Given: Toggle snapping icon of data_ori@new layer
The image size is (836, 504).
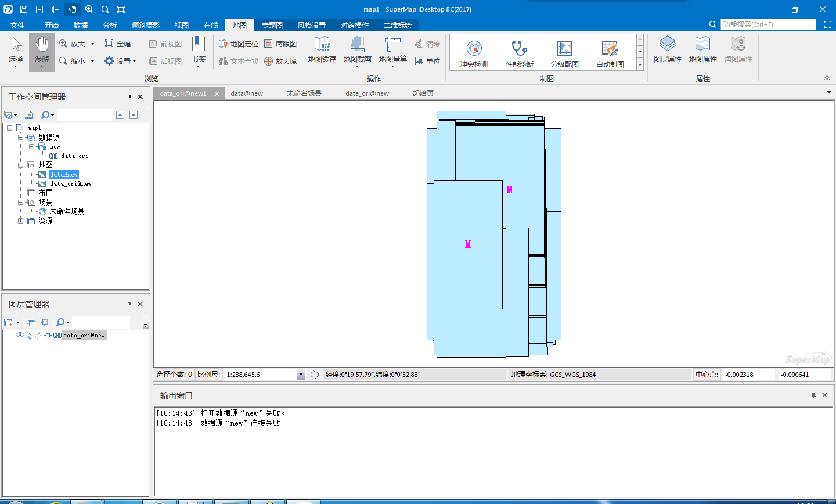Looking at the screenshot, I should [48, 335].
